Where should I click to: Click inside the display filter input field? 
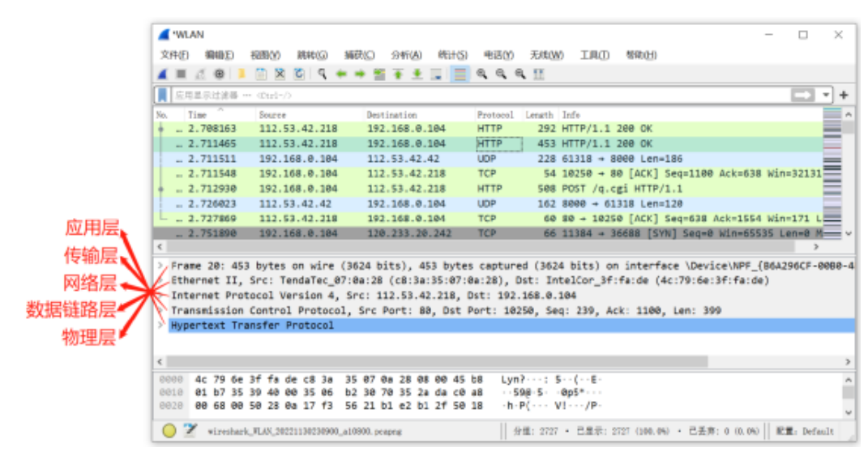[x=478, y=95]
